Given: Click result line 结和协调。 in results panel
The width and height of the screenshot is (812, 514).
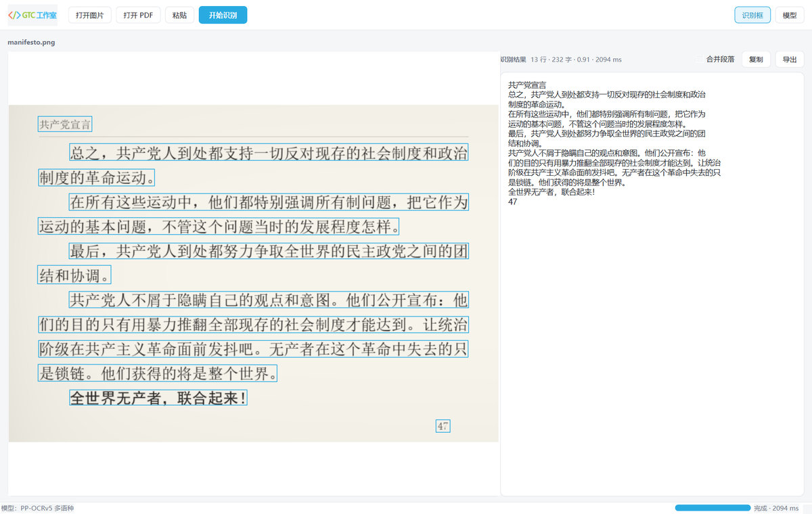Looking at the screenshot, I should point(525,143).
